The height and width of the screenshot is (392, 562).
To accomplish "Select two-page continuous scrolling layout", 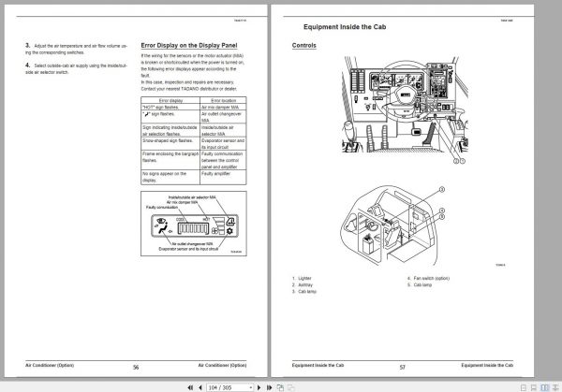I will 555,387.
